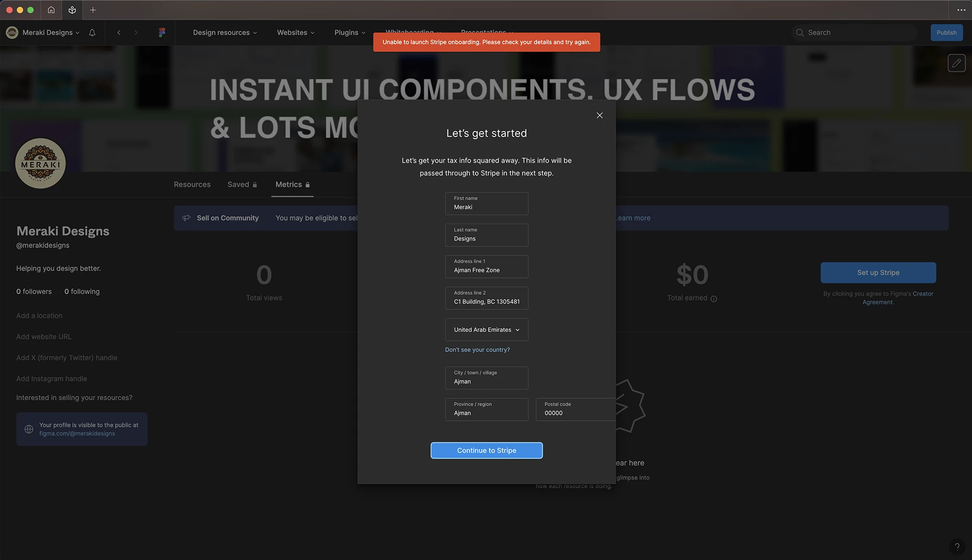Image resolution: width=972 pixels, height=560 pixels.
Task: Click the Search box in the header
Action: (x=854, y=33)
